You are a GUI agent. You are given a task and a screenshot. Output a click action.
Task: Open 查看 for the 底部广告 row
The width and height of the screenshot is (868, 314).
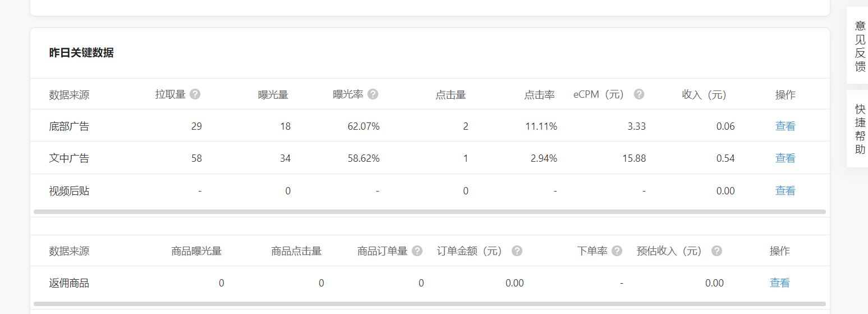point(785,126)
